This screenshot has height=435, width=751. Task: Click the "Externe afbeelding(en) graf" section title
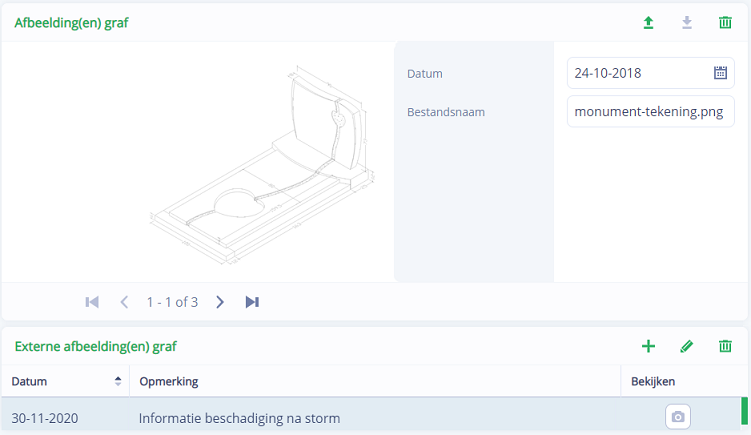tap(95, 347)
